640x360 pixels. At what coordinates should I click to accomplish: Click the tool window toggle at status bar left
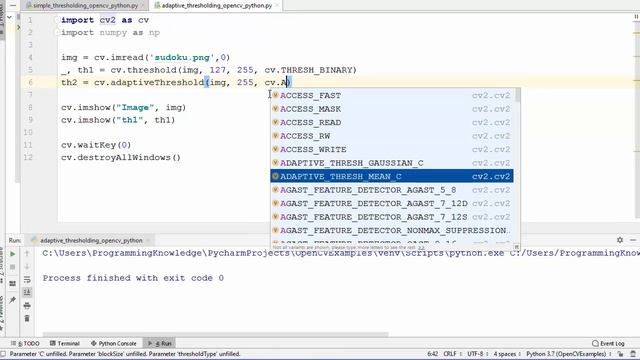pos(3,354)
